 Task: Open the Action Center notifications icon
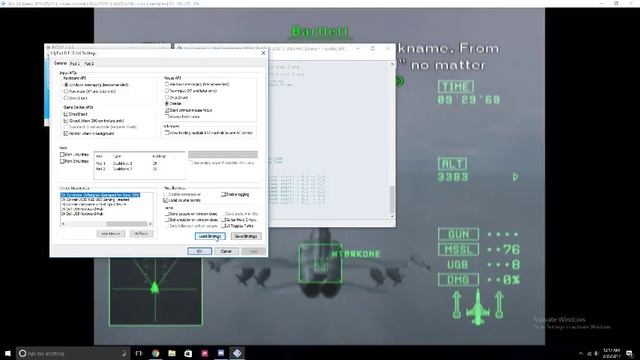point(630,353)
